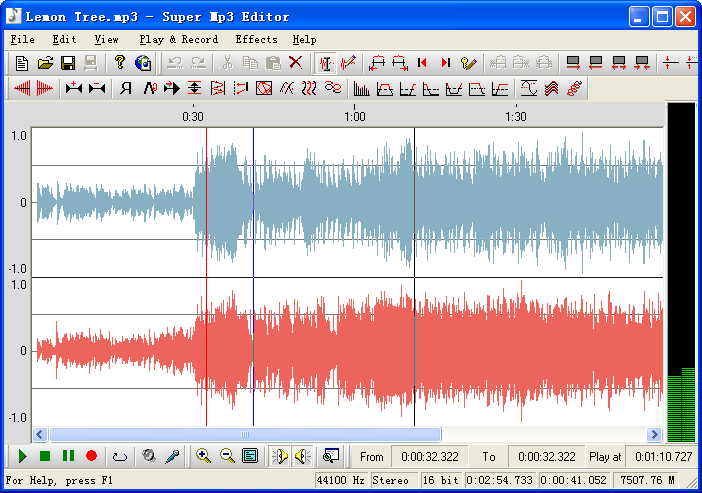Click the Play at time field
702x493 pixels.
tap(663, 457)
